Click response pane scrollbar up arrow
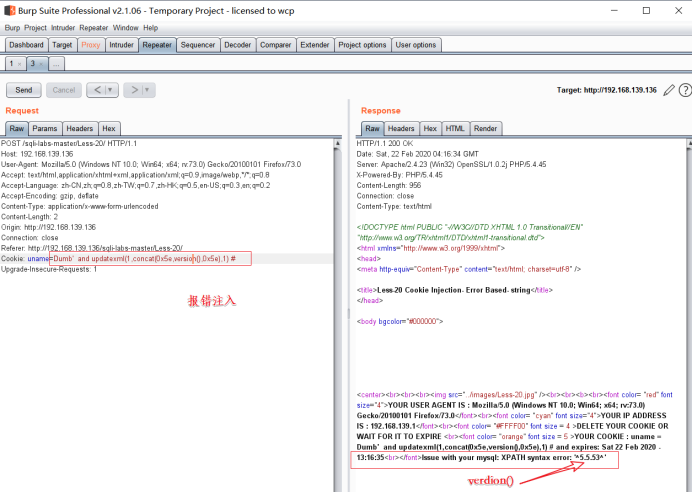Screen dimensions: 692x493 pos(689,143)
